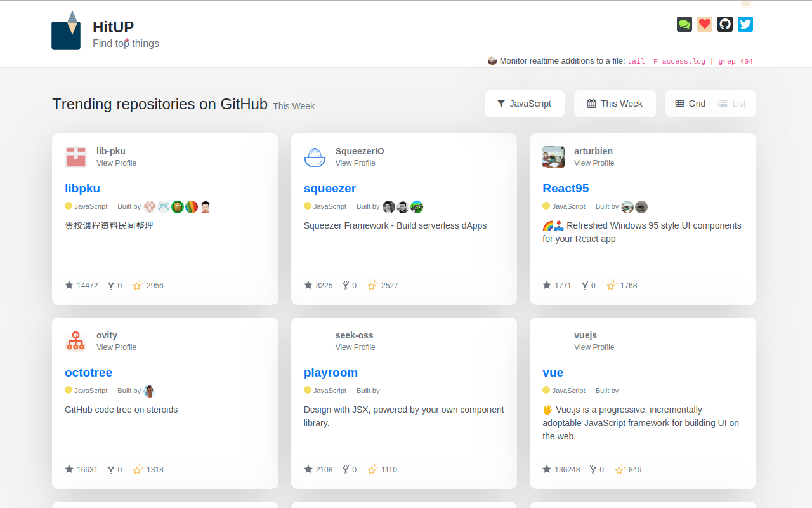The width and height of the screenshot is (812, 508).
Task: Click the tail -F access.log command text
Action: click(690, 62)
